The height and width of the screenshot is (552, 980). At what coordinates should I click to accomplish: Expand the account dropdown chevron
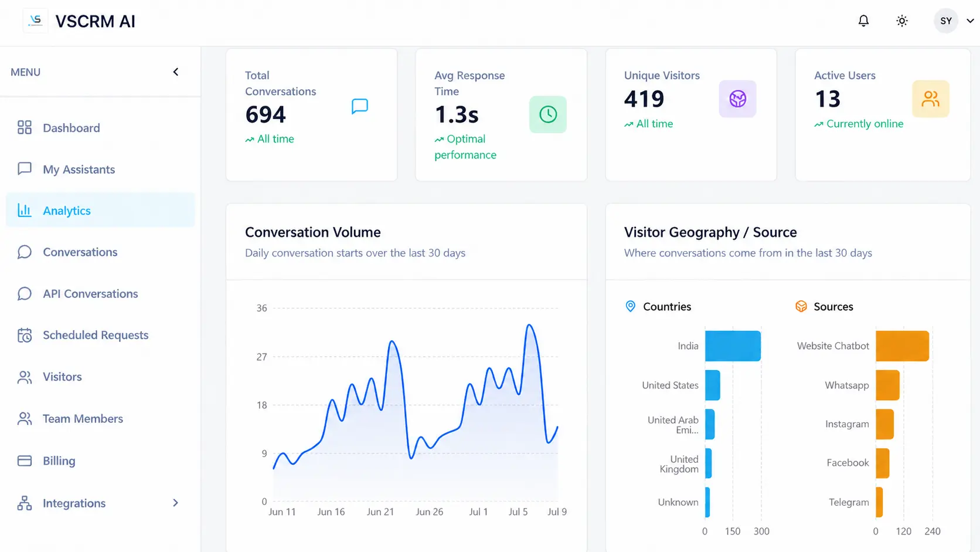(970, 21)
